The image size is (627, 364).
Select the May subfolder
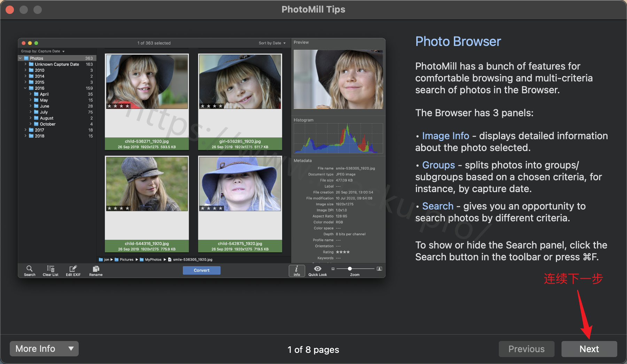click(57, 100)
